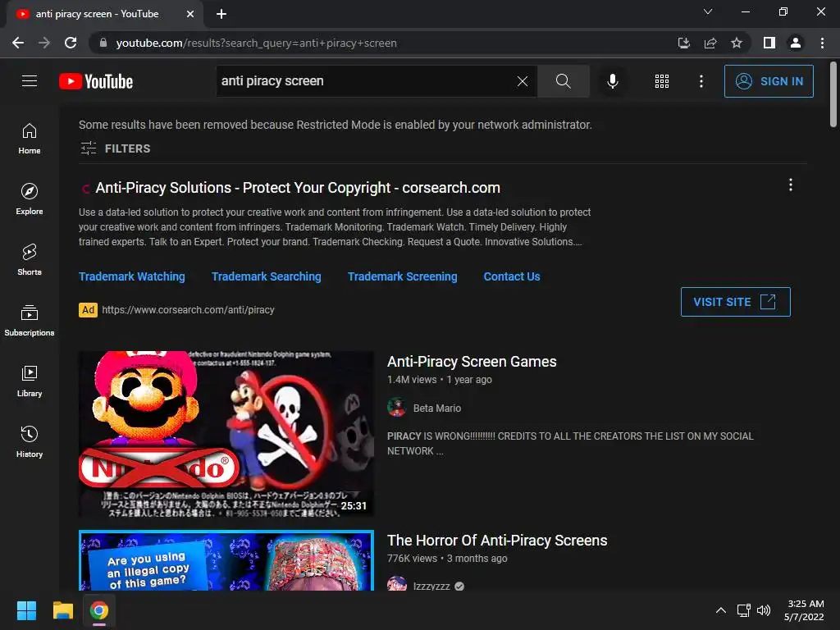Open a new browser tab with plus
The width and height of the screenshot is (840, 630).
221,14
